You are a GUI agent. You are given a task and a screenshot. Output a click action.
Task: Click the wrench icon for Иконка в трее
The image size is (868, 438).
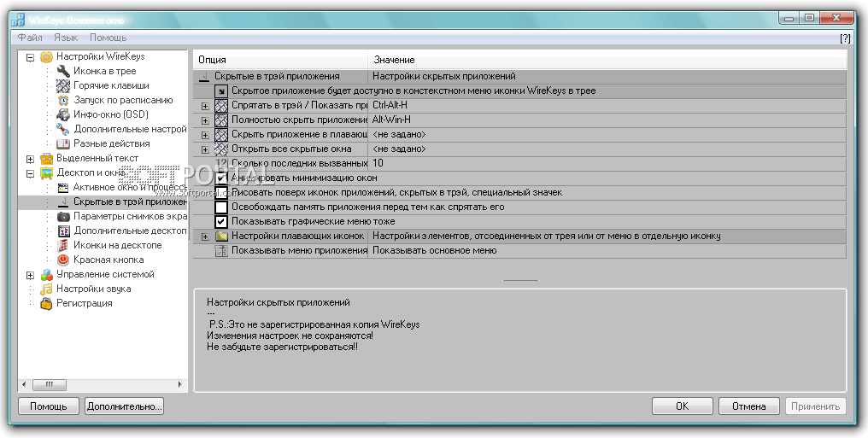point(64,71)
